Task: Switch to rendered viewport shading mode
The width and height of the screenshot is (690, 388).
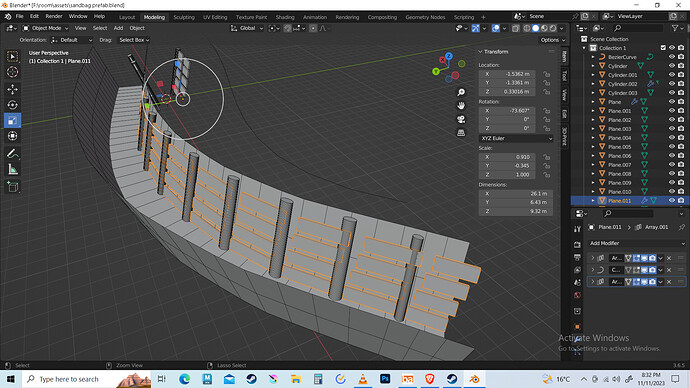Action: (553, 28)
